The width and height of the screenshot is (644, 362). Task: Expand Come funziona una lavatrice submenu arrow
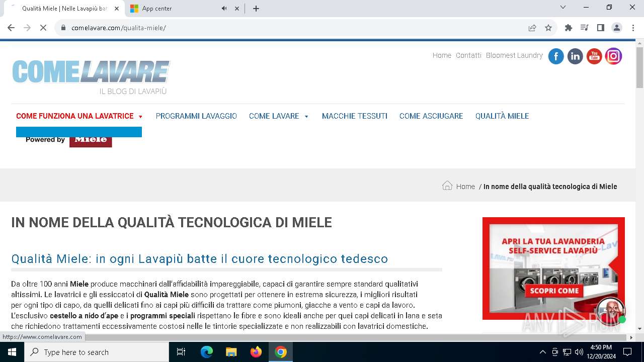pyautogui.click(x=140, y=117)
